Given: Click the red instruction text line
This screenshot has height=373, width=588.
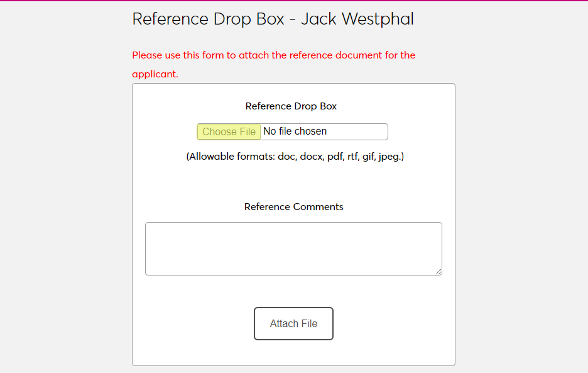Looking at the screenshot, I should click(273, 55).
